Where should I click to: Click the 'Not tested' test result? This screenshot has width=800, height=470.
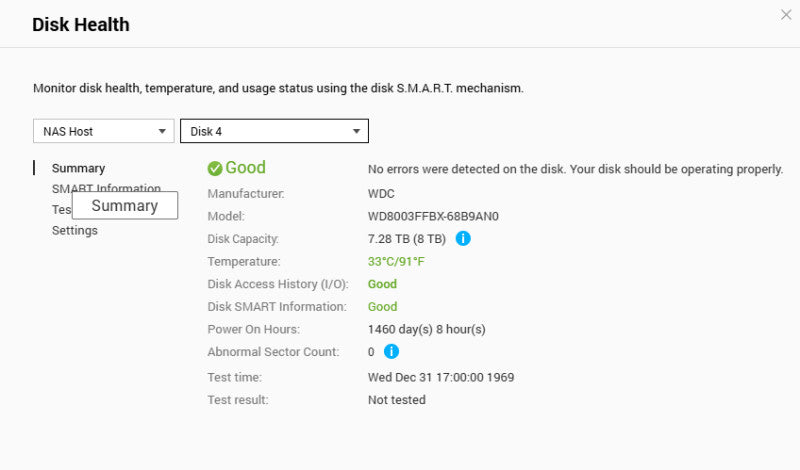tap(396, 400)
